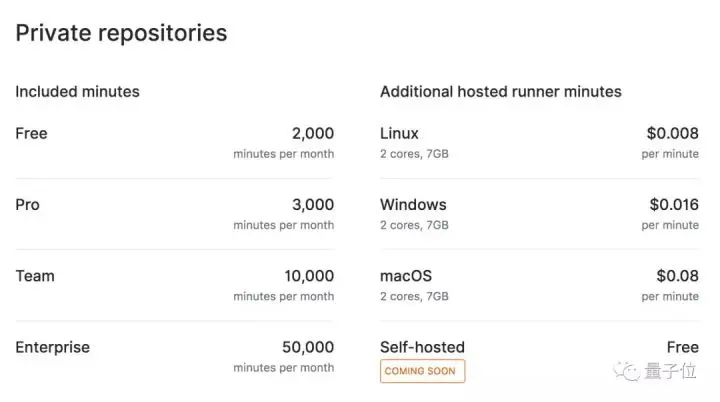The width and height of the screenshot is (720, 402).
Task: Select the Private repositories heading
Action: [121, 33]
